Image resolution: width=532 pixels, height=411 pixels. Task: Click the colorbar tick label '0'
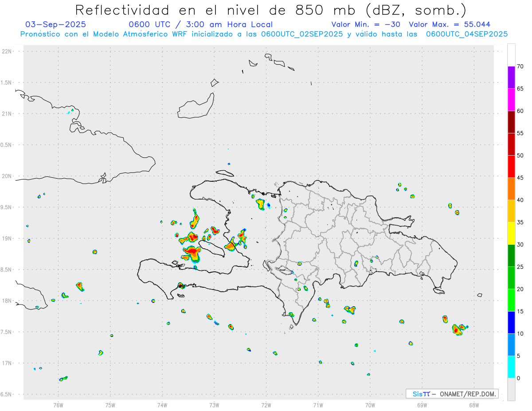pyautogui.click(x=518, y=378)
